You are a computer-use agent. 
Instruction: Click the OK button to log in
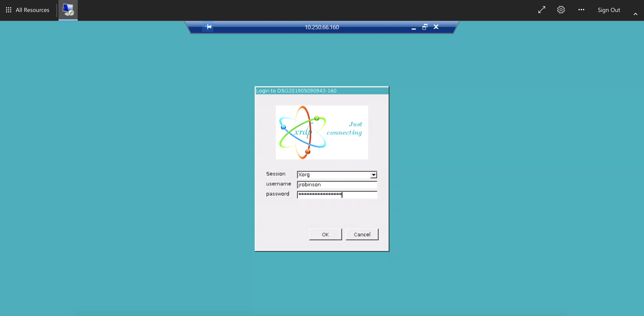[x=325, y=234]
